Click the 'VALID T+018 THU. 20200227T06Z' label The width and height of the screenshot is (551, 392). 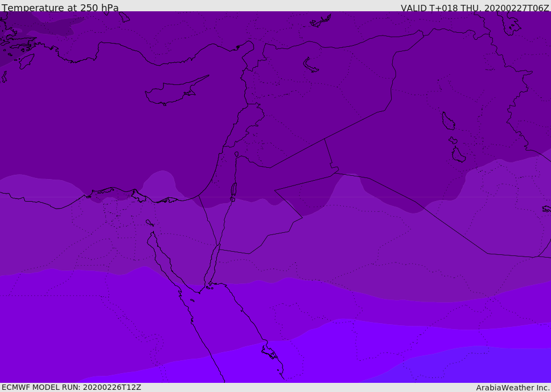[x=475, y=8]
